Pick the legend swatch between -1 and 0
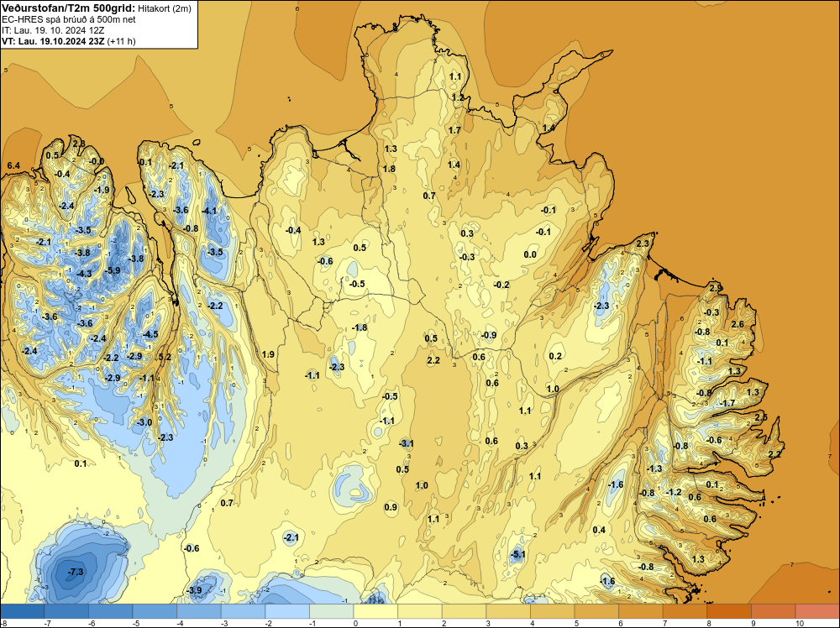The height and width of the screenshot is (628, 840). coord(332,611)
